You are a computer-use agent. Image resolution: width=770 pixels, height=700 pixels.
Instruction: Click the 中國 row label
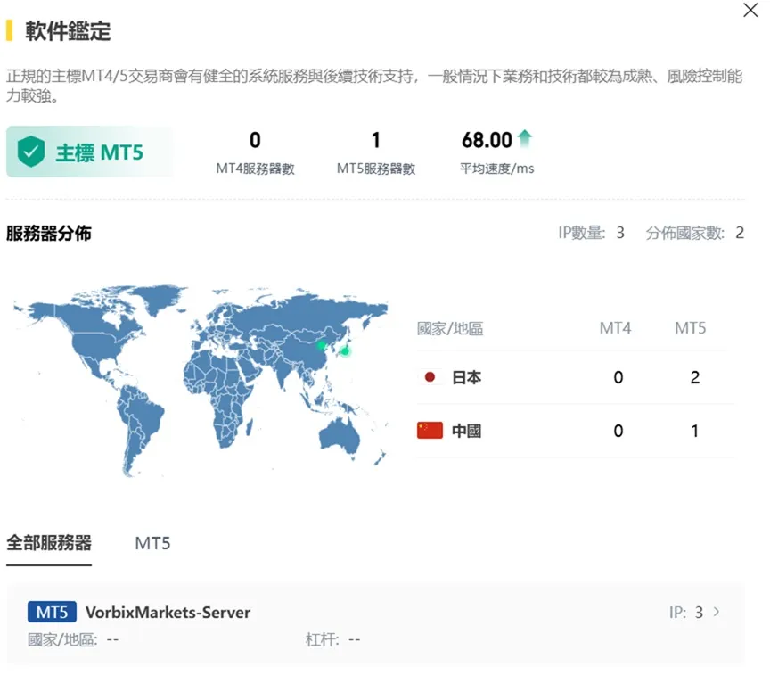(466, 431)
